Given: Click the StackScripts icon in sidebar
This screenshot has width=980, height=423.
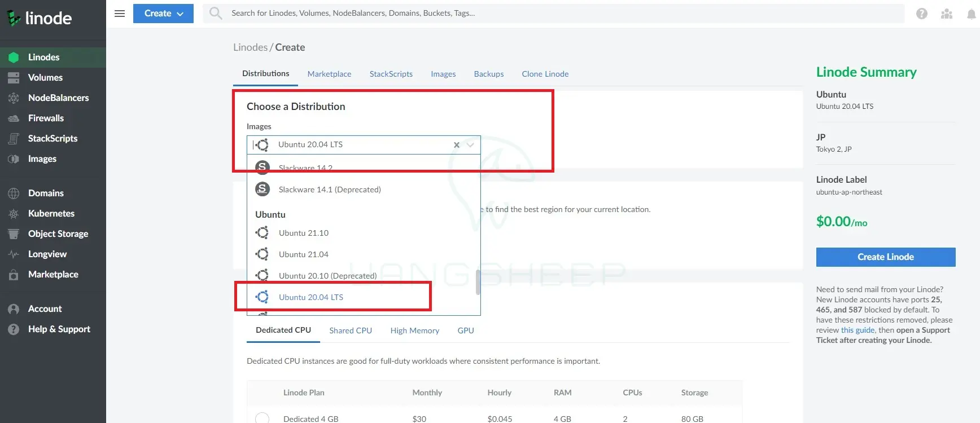Looking at the screenshot, I should [14, 139].
